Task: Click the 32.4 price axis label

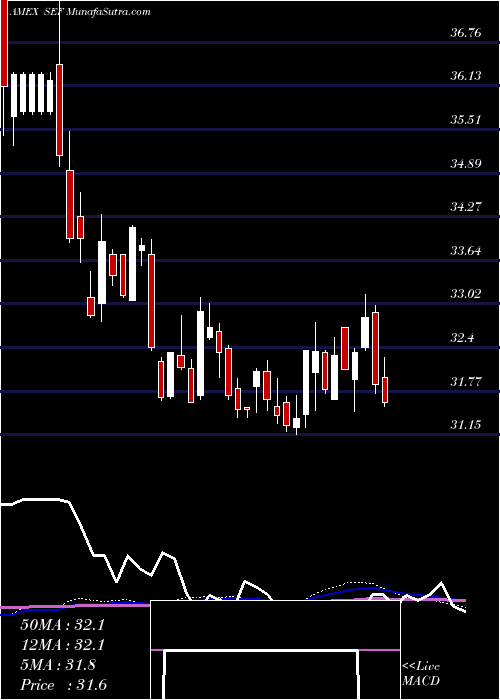Action: pos(462,338)
